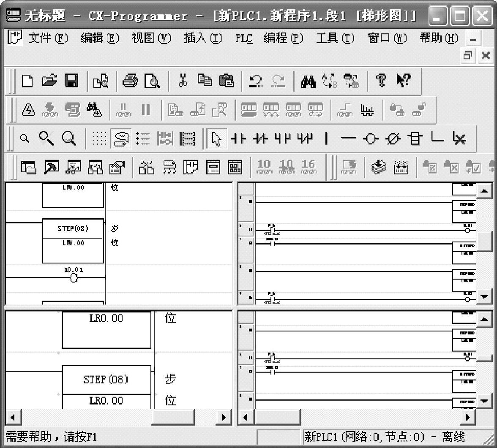497x448 pixels.
Task: Open a file with Open icon
Action: (x=49, y=81)
